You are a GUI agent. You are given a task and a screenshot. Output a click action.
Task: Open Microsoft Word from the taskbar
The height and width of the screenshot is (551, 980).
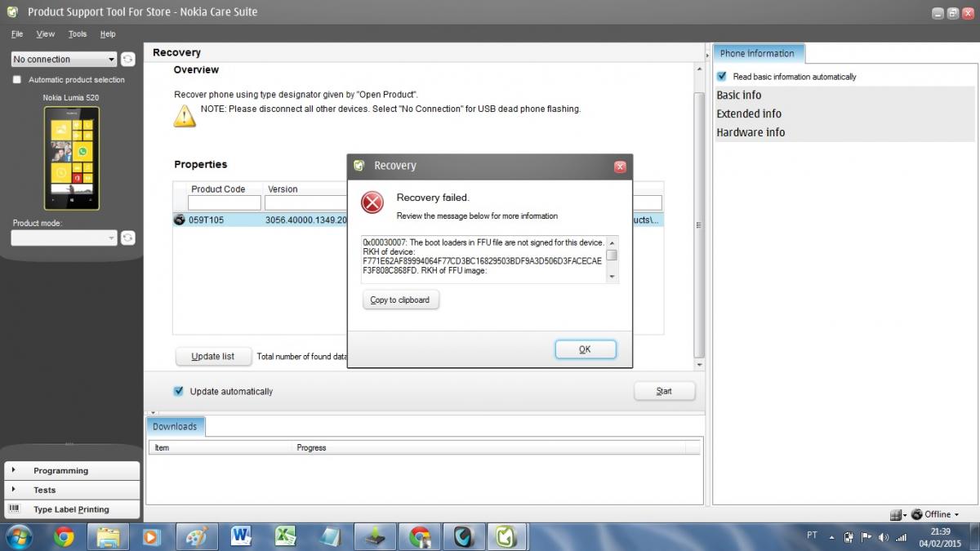click(x=241, y=536)
